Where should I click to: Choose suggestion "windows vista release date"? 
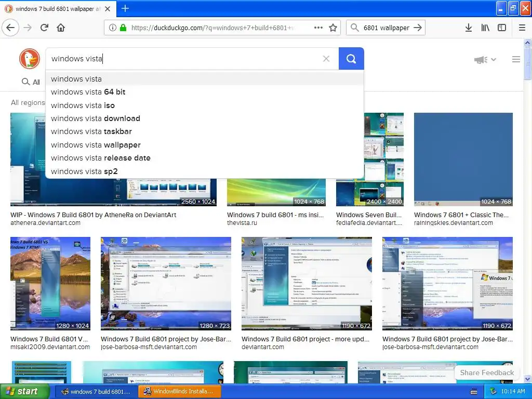pyautogui.click(x=205, y=158)
